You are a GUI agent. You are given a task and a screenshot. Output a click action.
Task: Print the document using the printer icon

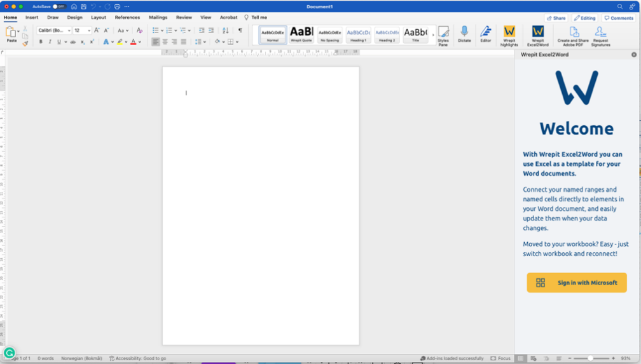[x=117, y=6]
